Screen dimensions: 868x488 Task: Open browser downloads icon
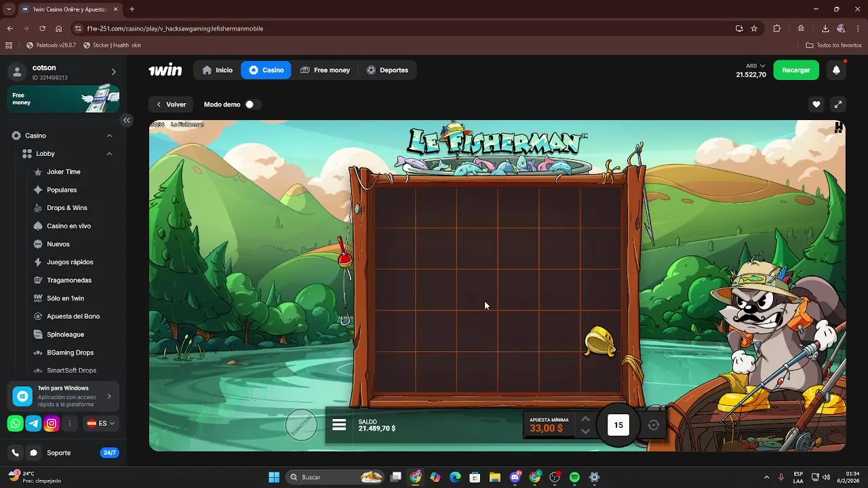point(825,28)
